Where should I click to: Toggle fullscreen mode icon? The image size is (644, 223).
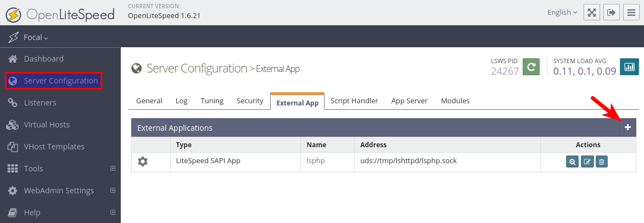pyautogui.click(x=591, y=13)
